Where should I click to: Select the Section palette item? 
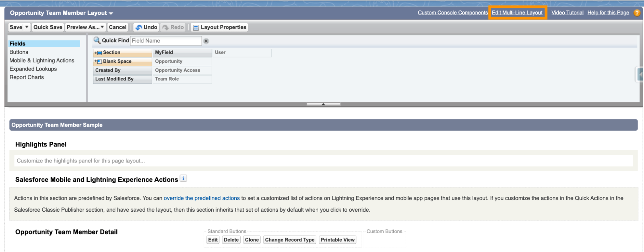tap(122, 53)
